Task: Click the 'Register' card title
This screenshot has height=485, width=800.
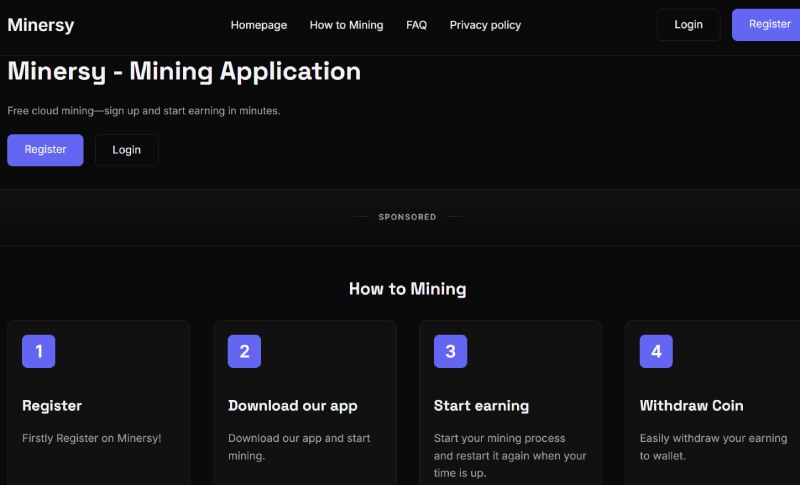Action: point(52,406)
